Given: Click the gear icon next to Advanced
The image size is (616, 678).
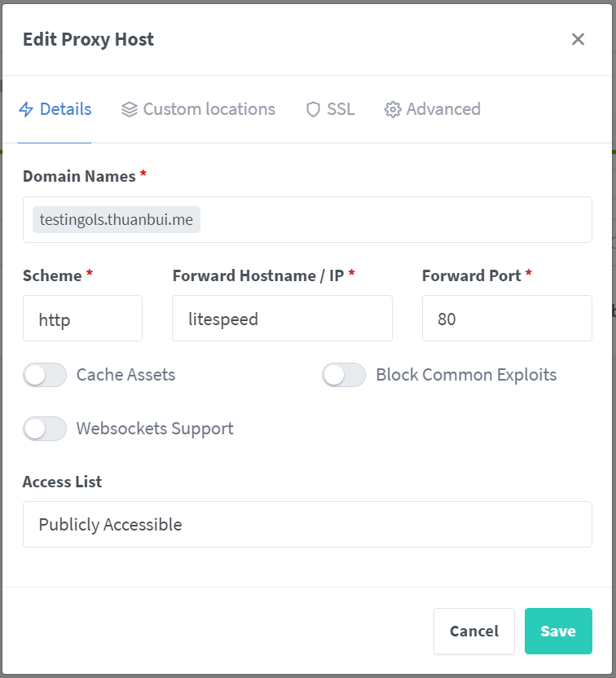Looking at the screenshot, I should 393,109.
